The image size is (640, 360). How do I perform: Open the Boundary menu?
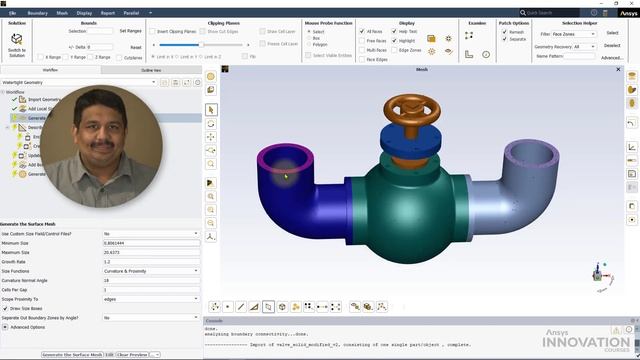38,13
